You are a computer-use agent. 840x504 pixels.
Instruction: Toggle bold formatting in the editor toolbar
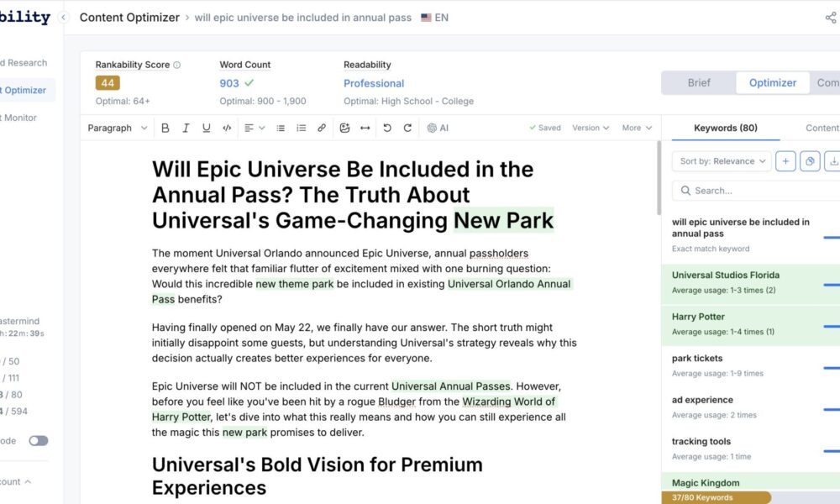click(165, 128)
